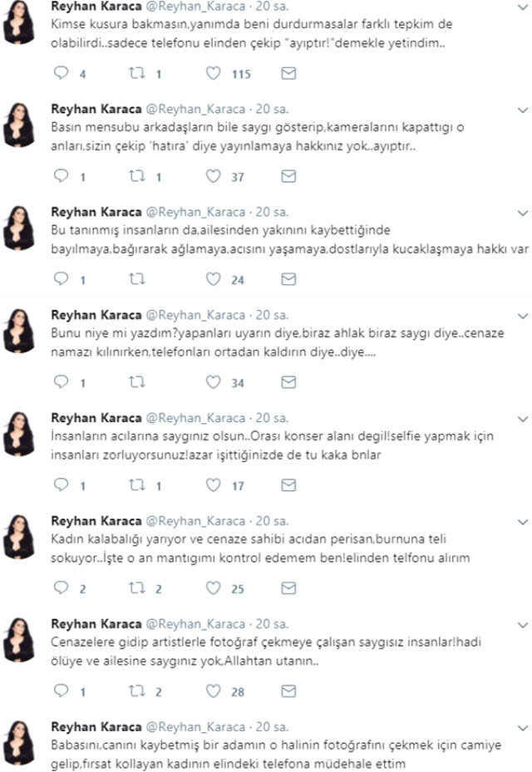Like the tweet with 115 likes
Screen dimensions: 532x772
[x=213, y=73]
